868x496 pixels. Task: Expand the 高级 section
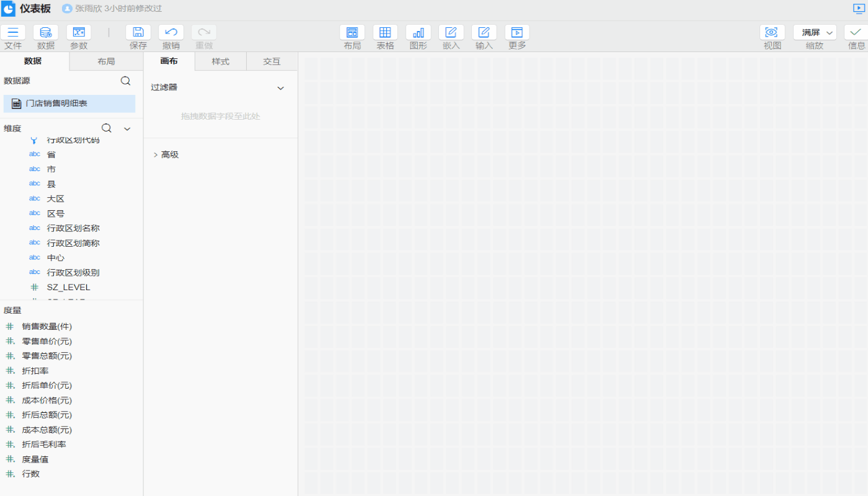click(x=156, y=155)
